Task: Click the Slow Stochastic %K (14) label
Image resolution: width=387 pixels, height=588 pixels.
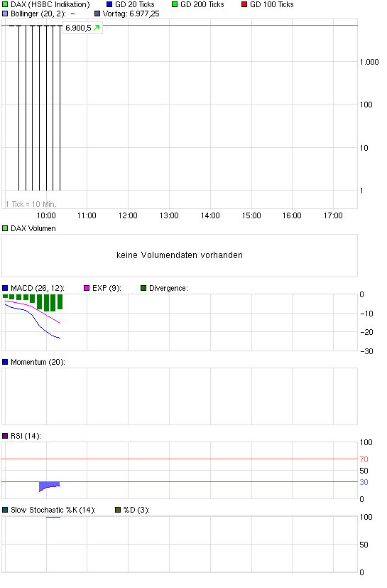Action: [53, 510]
